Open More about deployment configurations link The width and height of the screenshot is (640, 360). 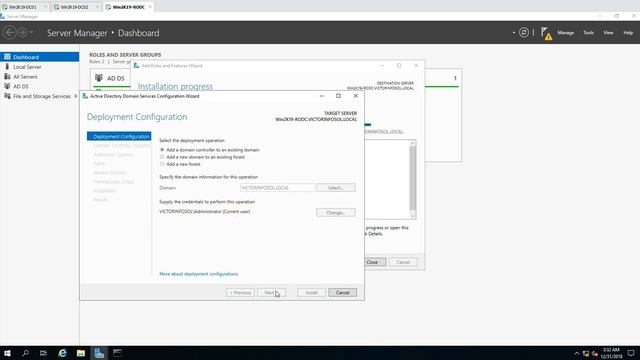[198, 274]
